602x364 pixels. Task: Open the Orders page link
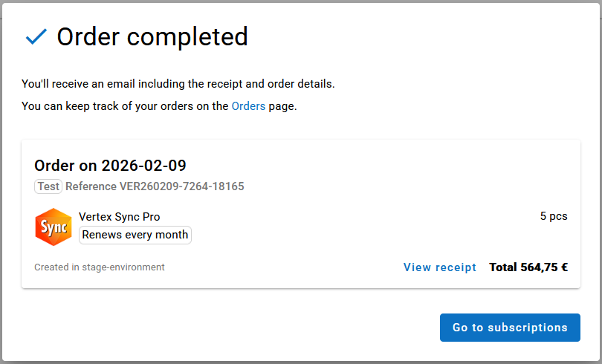point(248,106)
